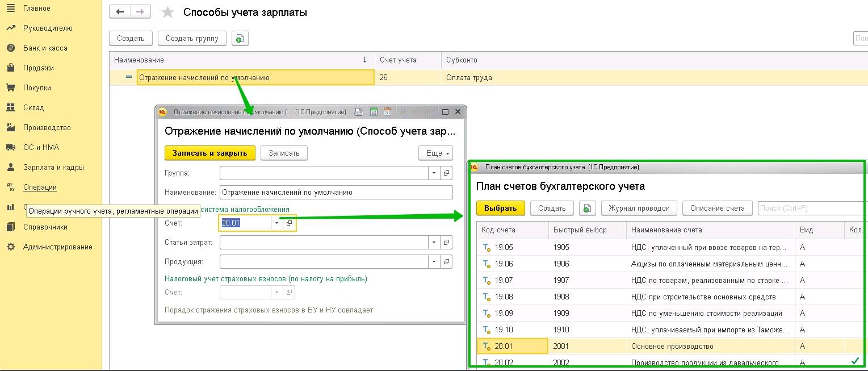
Task: Select account code 19.09
Action: click(504, 313)
